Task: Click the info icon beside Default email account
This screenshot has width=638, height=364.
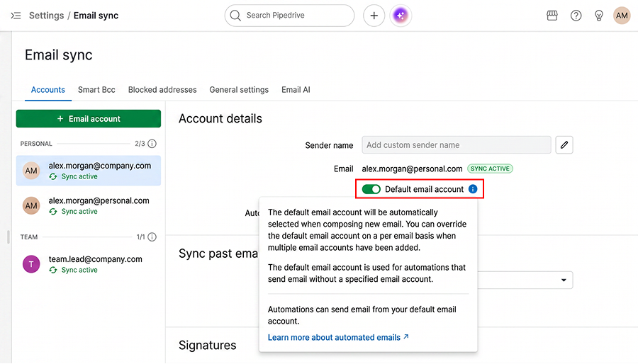Action: pyautogui.click(x=473, y=189)
